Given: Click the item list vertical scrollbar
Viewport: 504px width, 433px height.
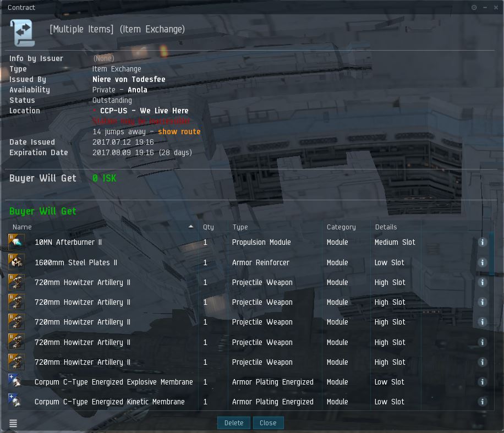Looking at the screenshot, I should click(491, 254).
